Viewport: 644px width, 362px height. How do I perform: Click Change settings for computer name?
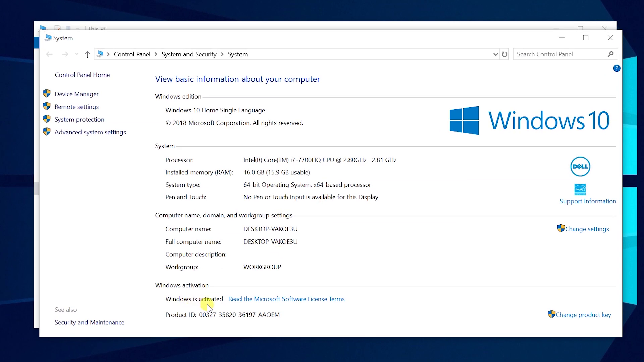[586, 229]
